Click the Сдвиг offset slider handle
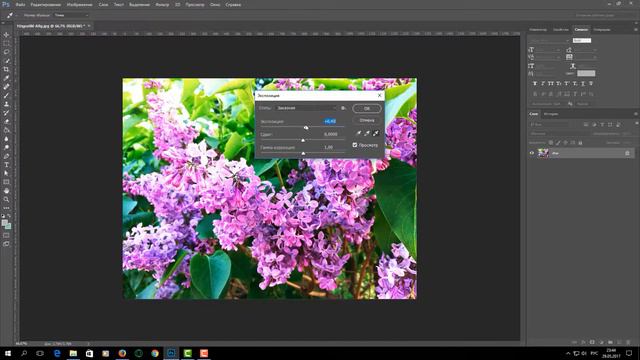 coord(303,140)
